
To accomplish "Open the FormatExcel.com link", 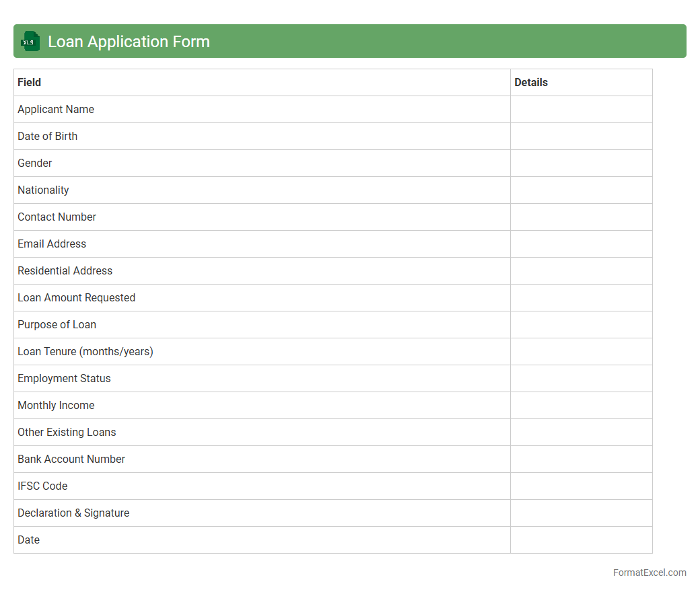I will coord(649,572).
